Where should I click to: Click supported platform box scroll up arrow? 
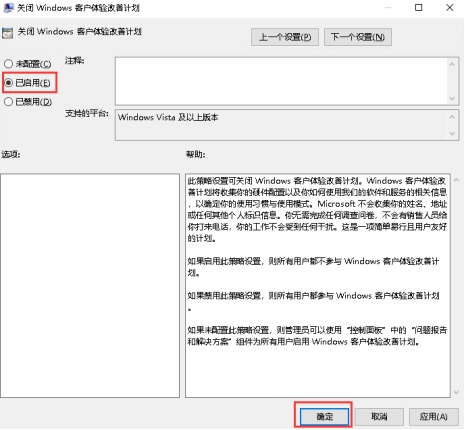(452, 117)
